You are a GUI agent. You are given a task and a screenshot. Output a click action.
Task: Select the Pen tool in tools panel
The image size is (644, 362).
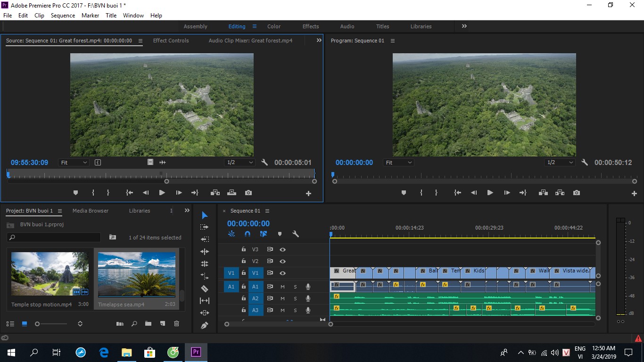205,325
